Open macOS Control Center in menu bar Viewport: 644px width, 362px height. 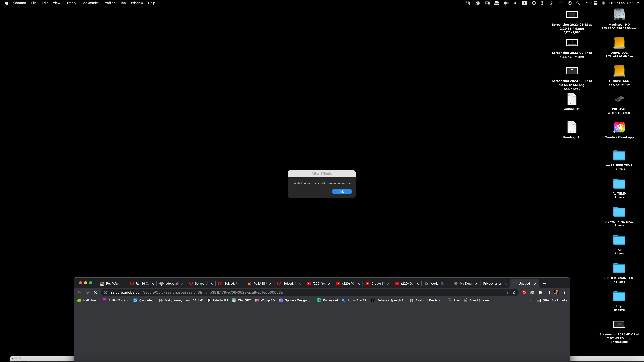(x=596, y=3)
